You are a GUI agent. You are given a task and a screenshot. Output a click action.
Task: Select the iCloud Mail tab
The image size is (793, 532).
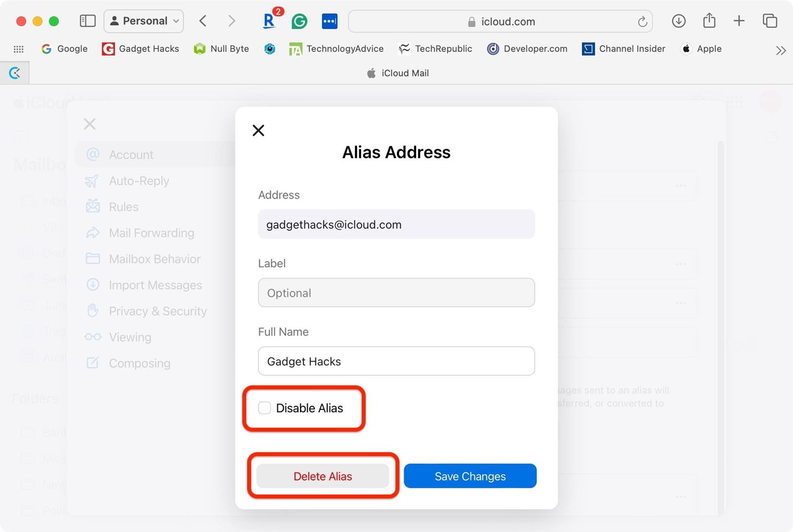398,73
